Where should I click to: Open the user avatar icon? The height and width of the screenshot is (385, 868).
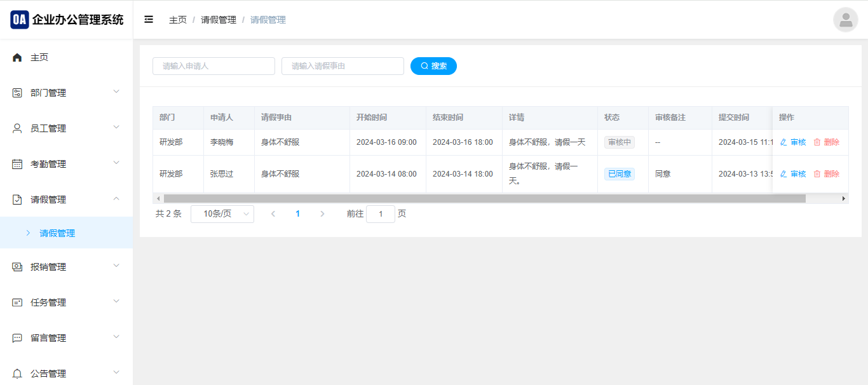point(845,20)
